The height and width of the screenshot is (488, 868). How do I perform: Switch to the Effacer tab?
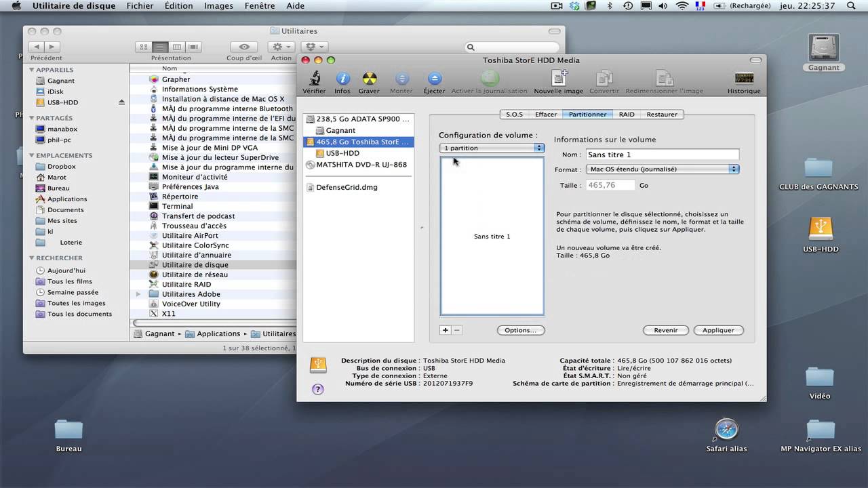pyautogui.click(x=546, y=115)
